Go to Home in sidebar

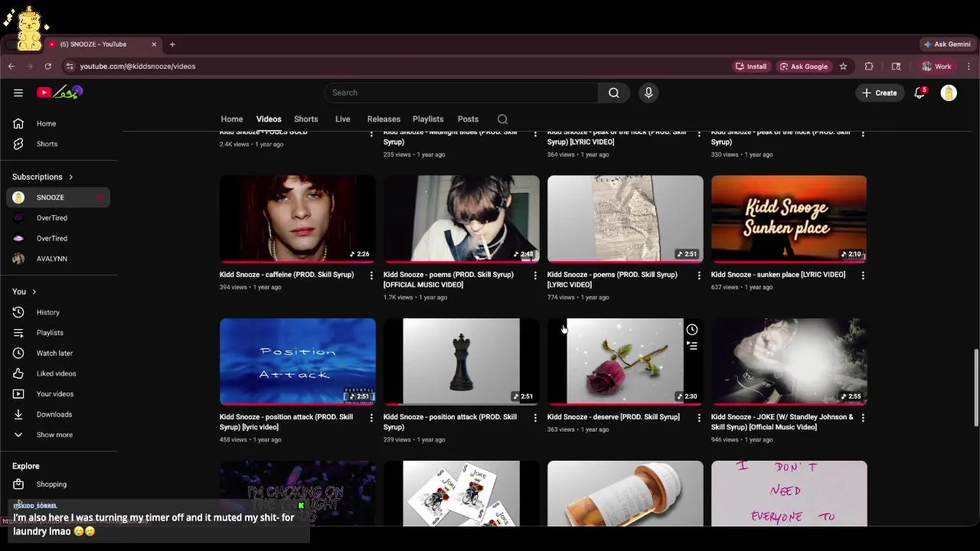(x=58, y=123)
